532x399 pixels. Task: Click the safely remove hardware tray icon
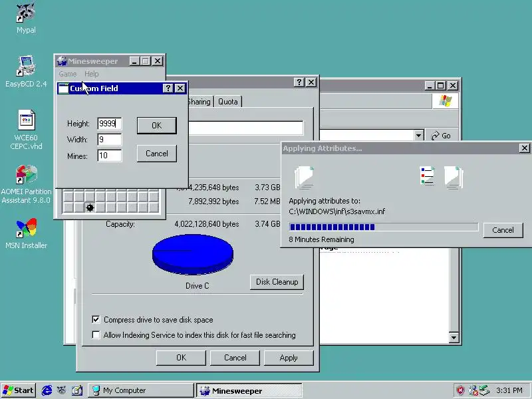pyautogui.click(x=485, y=390)
